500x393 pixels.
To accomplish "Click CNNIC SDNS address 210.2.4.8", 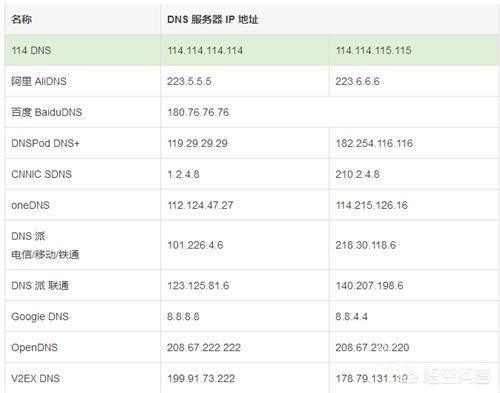I will 357,174.
